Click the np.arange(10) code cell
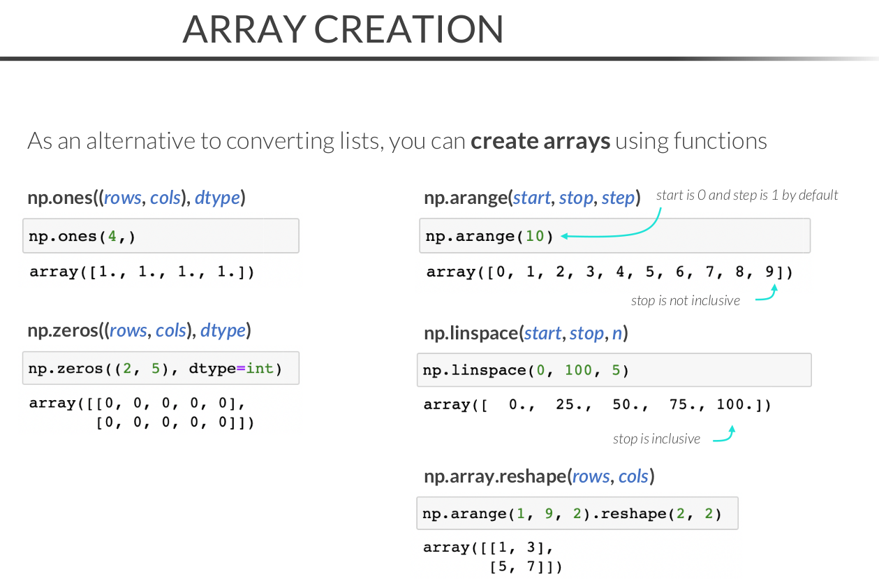The image size is (879, 588). [614, 236]
